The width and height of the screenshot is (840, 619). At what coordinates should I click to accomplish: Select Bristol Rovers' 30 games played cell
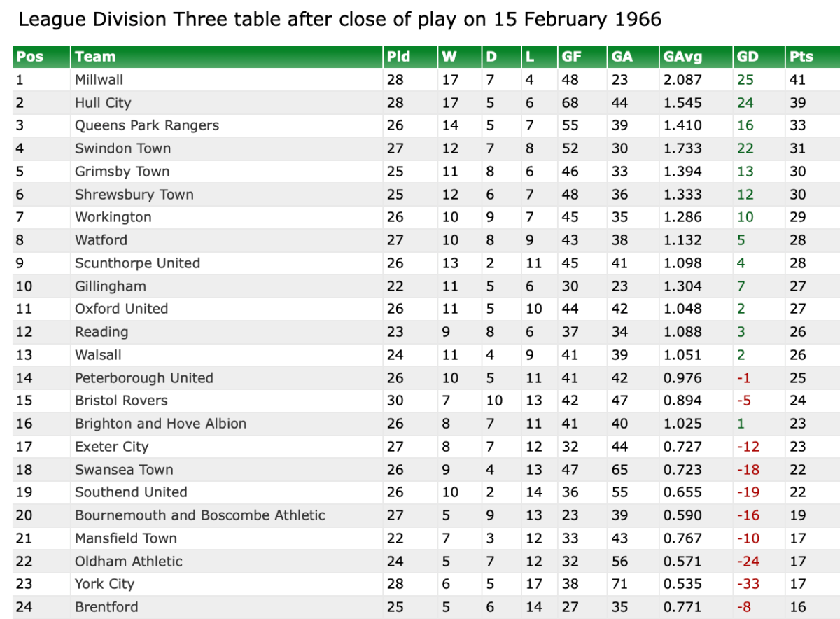pyautogui.click(x=395, y=401)
